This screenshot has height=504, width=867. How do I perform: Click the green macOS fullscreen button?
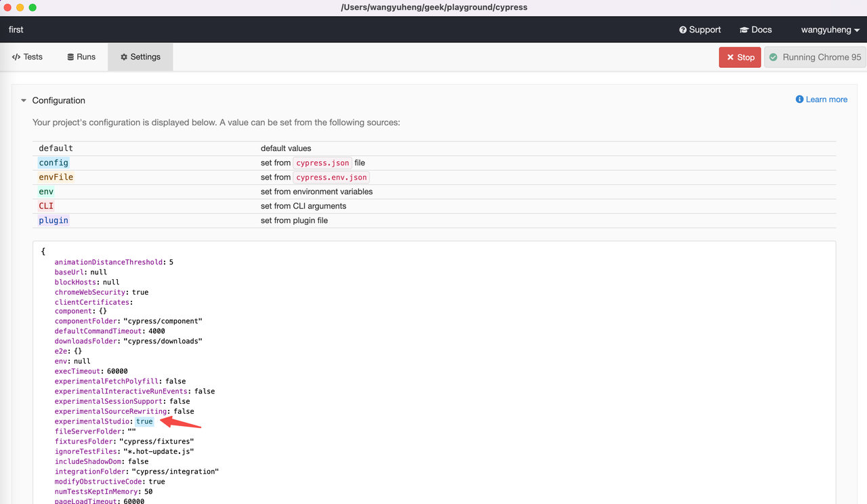[x=33, y=7]
